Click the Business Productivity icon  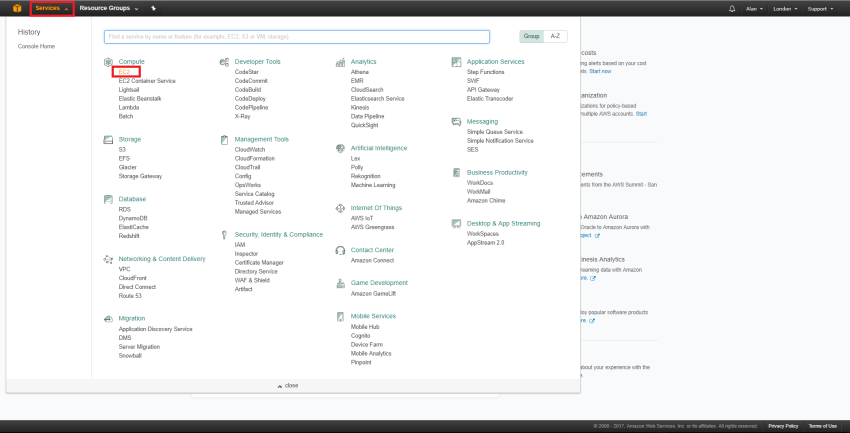pyautogui.click(x=456, y=173)
